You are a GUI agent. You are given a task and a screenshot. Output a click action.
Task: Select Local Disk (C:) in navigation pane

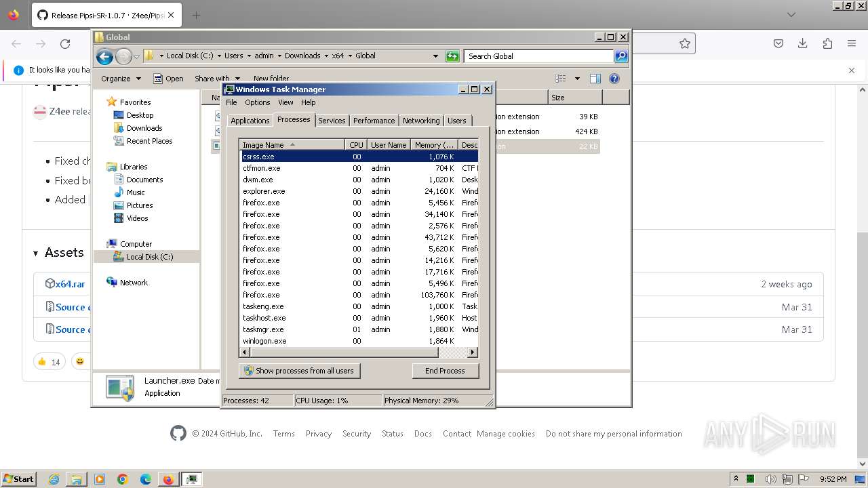pos(149,257)
